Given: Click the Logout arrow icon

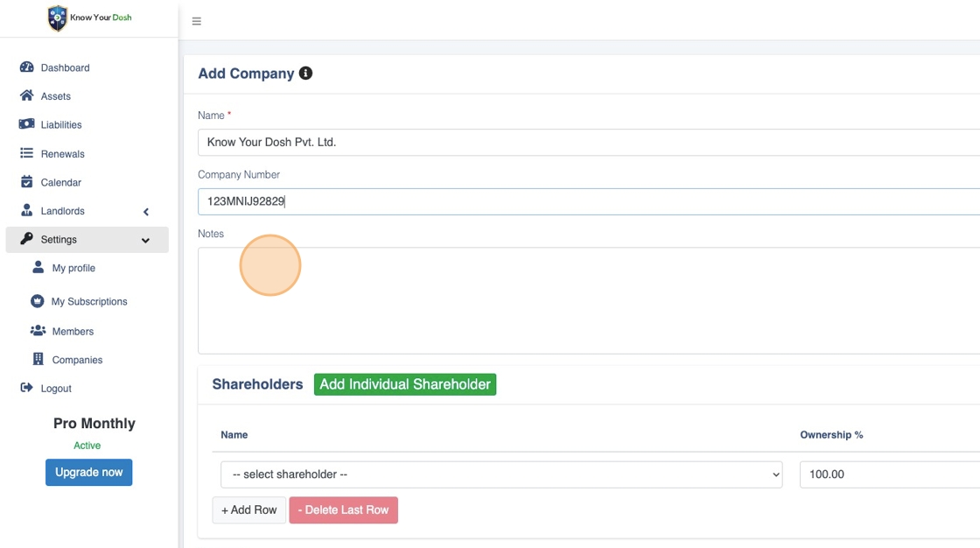Looking at the screenshot, I should click(26, 388).
